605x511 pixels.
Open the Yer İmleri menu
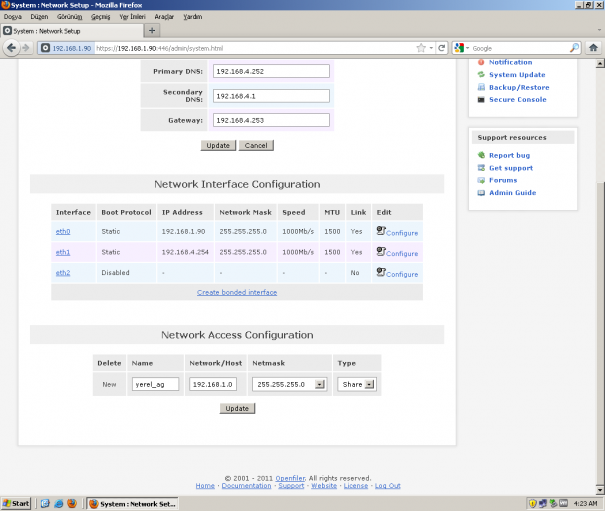132,17
